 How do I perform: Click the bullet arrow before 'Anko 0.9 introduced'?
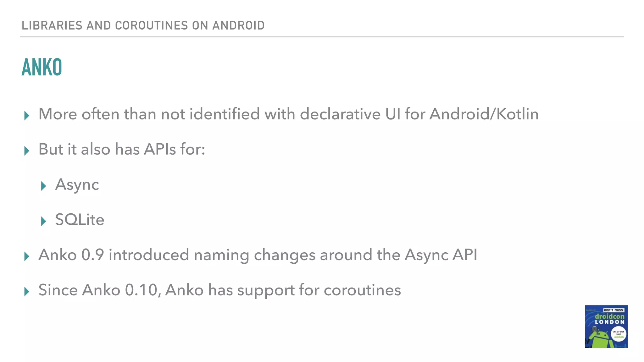click(27, 257)
